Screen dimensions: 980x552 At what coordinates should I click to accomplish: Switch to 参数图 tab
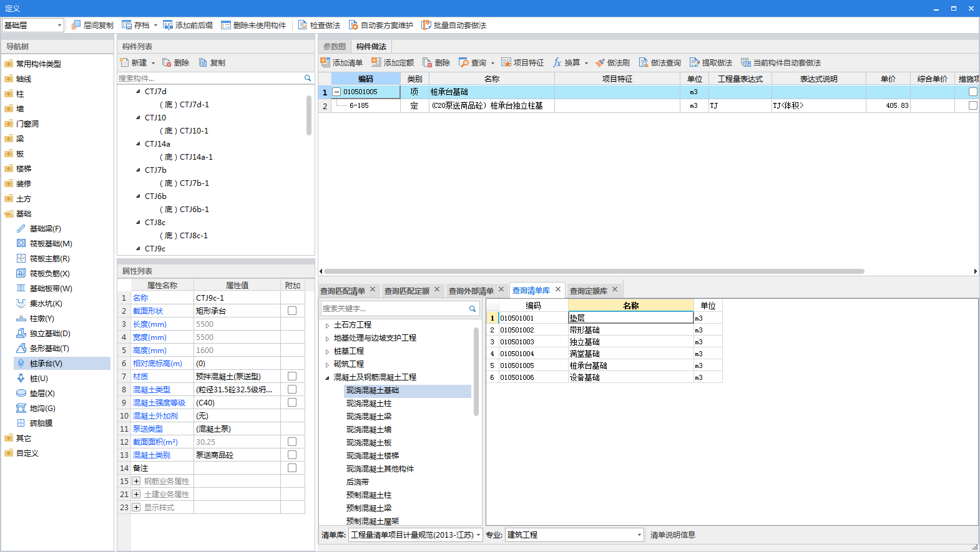[x=335, y=47]
